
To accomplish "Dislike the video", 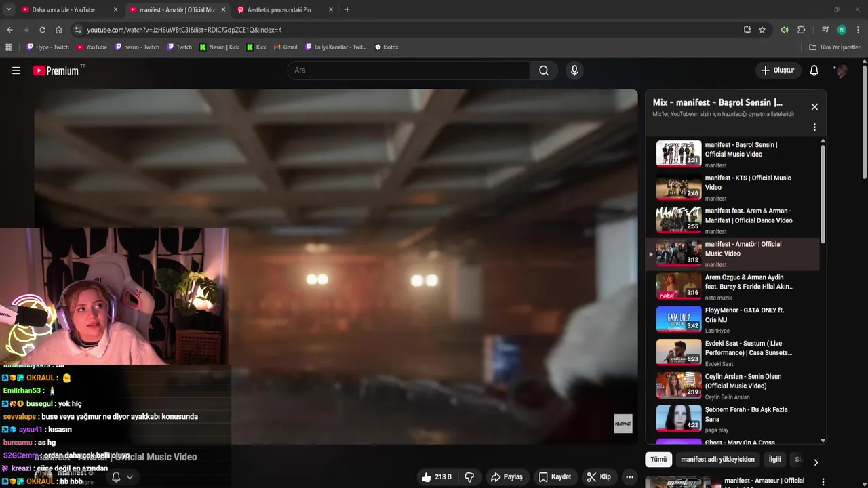I will tap(469, 477).
